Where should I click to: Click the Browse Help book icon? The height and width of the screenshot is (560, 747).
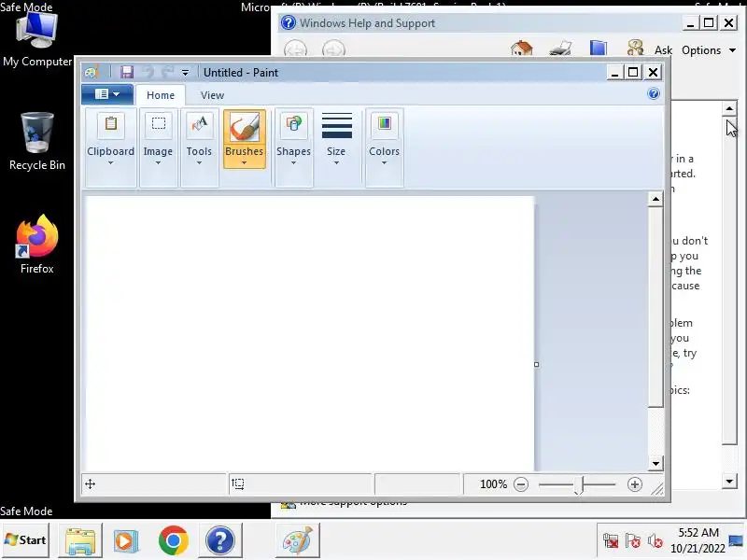[598, 49]
